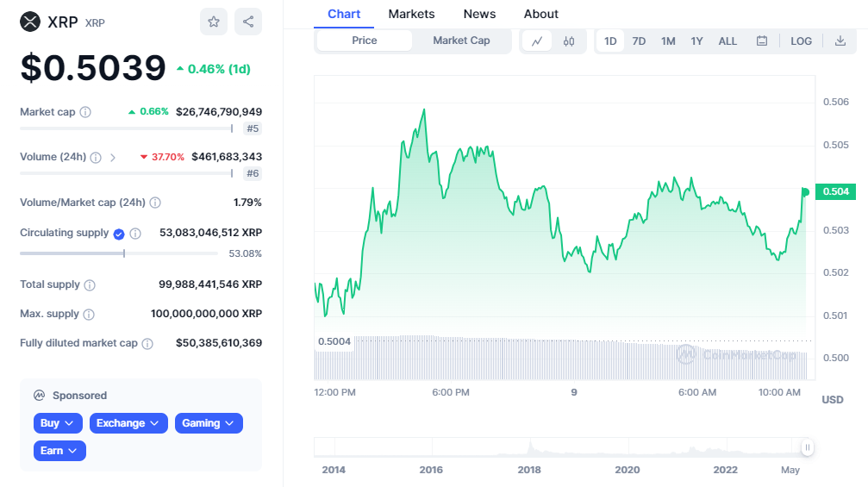Click the 53.08% supply percentage
The height and width of the screenshot is (487, 868).
click(246, 253)
